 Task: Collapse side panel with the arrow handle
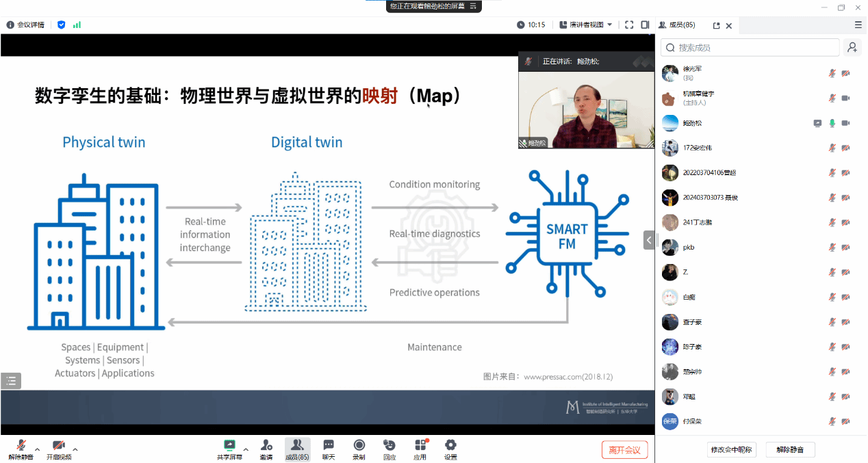click(x=649, y=240)
